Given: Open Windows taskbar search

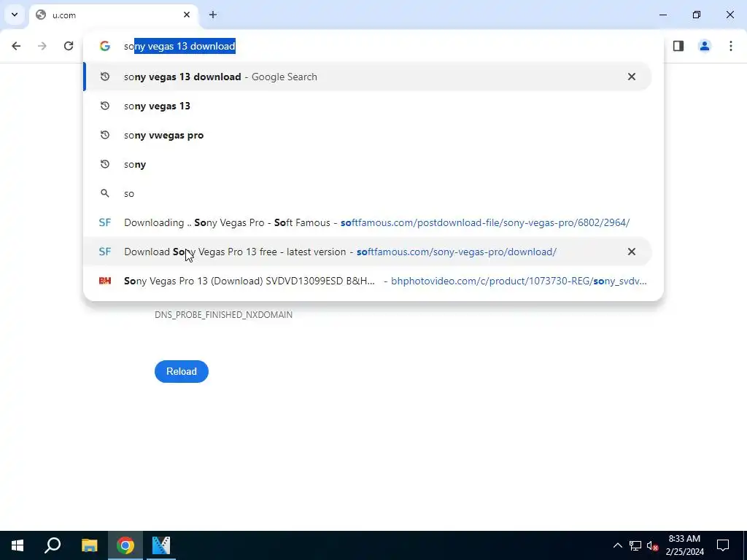Looking at the screenshot, I should pos(53,545).
